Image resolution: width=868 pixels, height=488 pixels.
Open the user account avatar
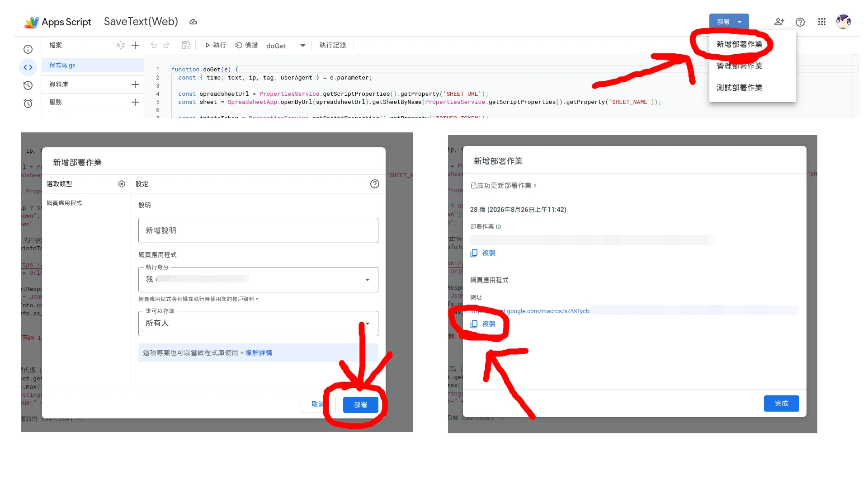[x=844, y=22]
